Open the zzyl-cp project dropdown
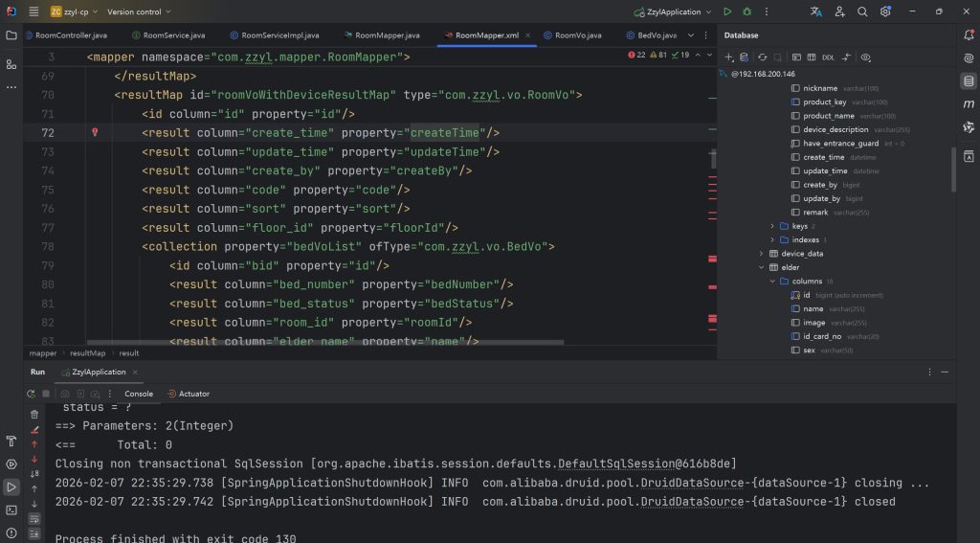 click(x=74, y=11)
